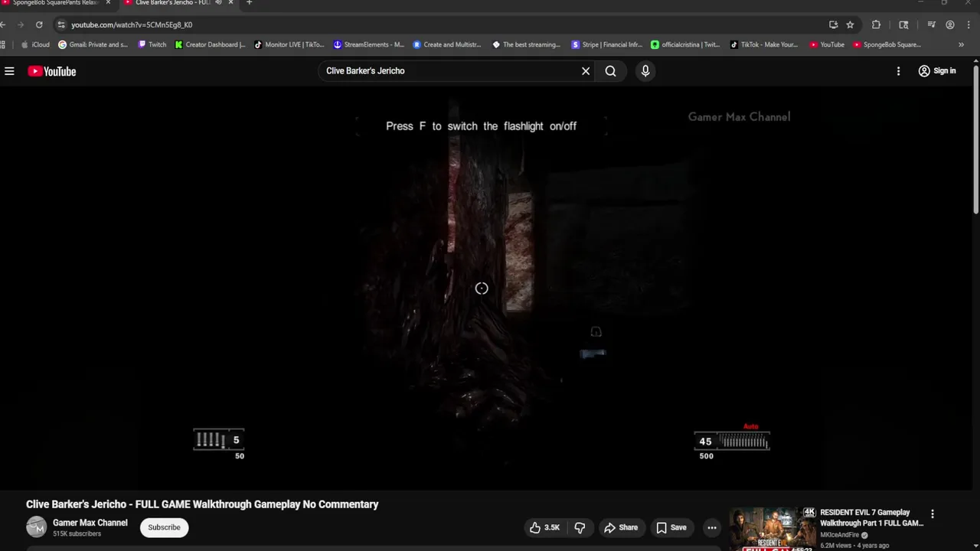Open a new browser tab
Image resolution: width=980 pixels, height=551 pixels.
pos(249,3)
